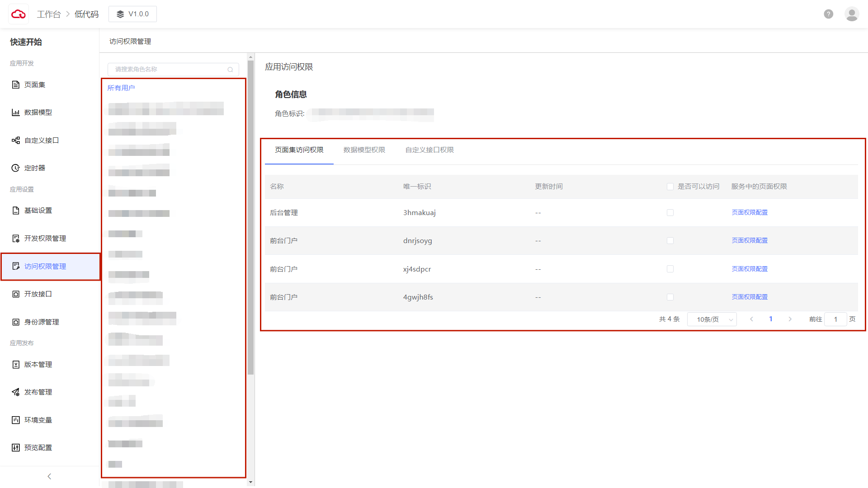Viewport: 868px width, 488px height.
Task: Switch to 自定义接口权限 tab
Action: click(x=429, y=150)
